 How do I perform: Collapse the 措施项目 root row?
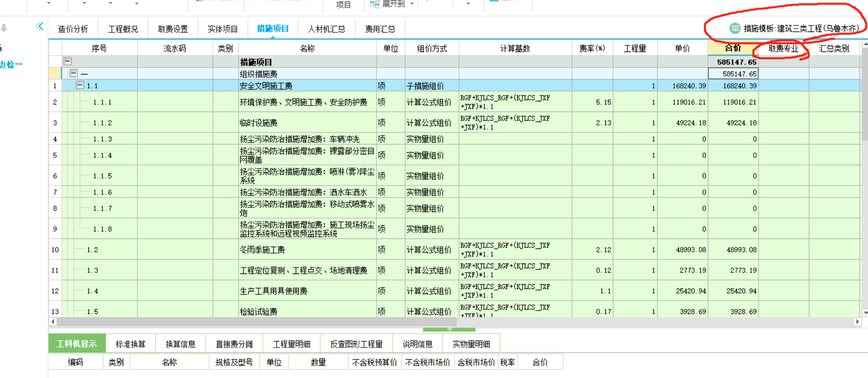[67, 61]
